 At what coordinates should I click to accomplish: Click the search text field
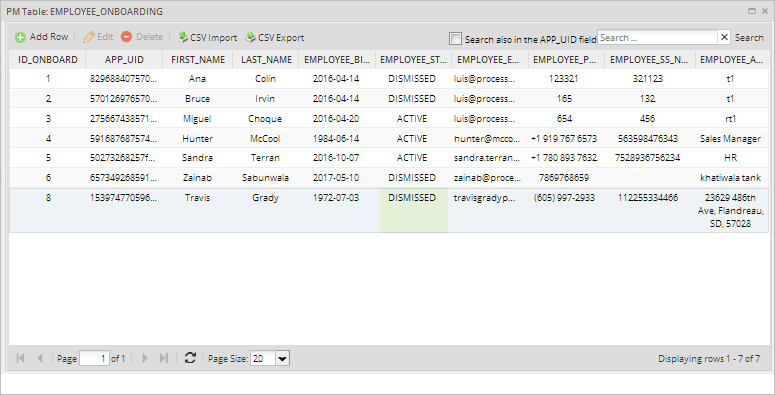(657, 38)
